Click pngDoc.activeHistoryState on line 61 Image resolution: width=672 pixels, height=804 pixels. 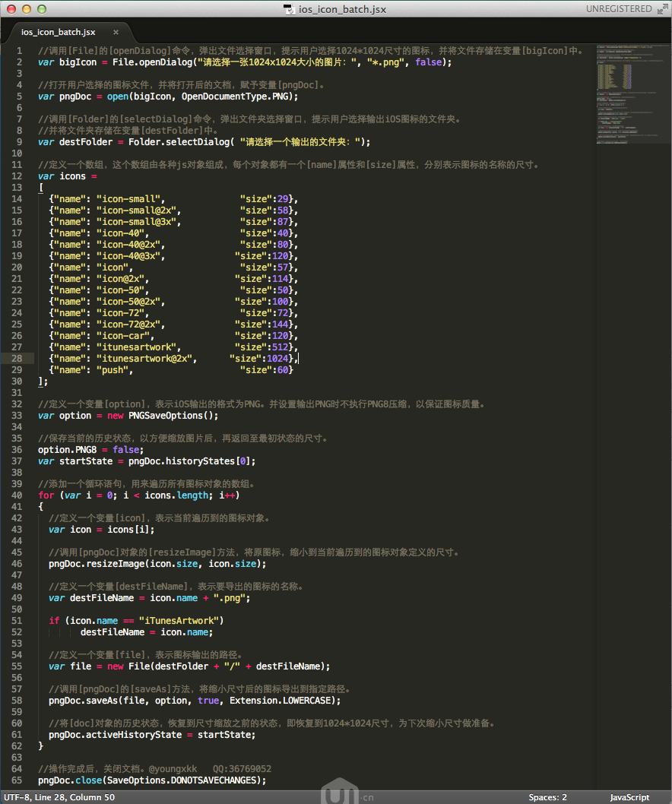(115, 735)
